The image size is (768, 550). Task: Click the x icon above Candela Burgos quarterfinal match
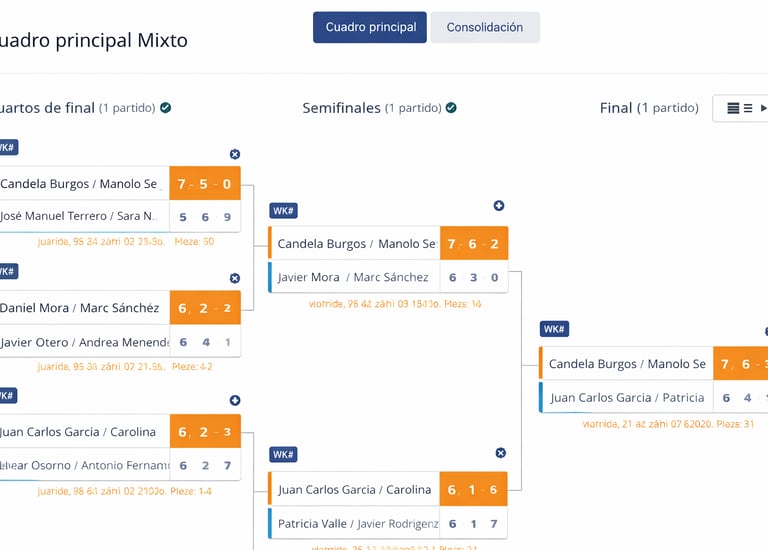pyautogui.click(x=235, y=154)
